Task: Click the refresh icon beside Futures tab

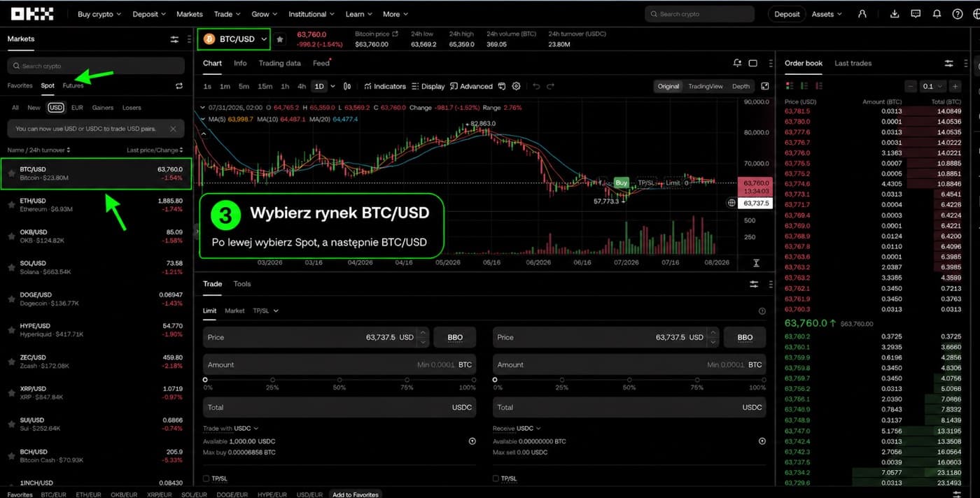Action: pos(179,86)
